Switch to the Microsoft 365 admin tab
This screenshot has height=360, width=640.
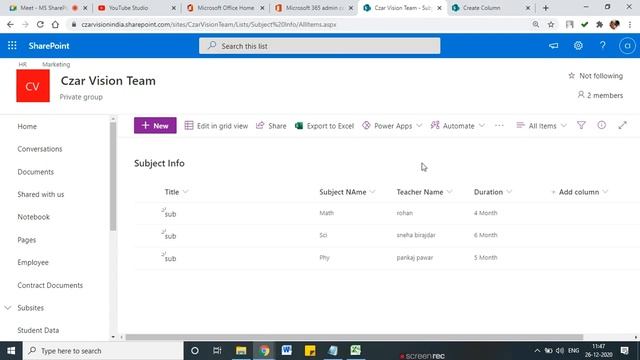point(314,8)
